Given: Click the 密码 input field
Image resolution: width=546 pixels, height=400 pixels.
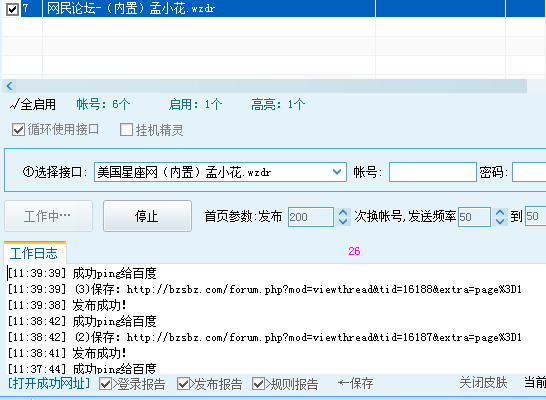Looking at the screenshot, I should (x=529, y=172).
